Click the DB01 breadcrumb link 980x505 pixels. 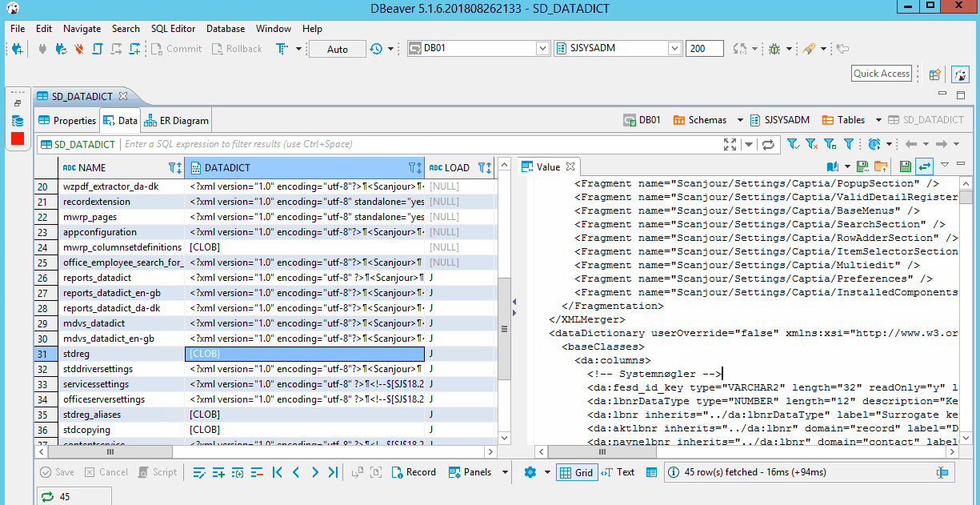(642, 120)
